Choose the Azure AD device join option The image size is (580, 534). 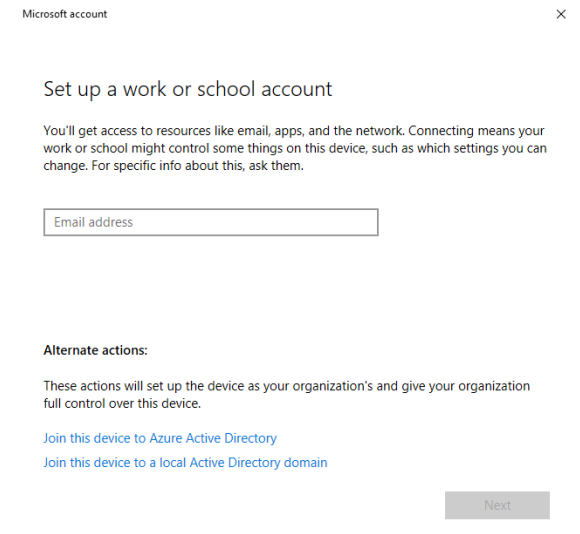[160, 438]
